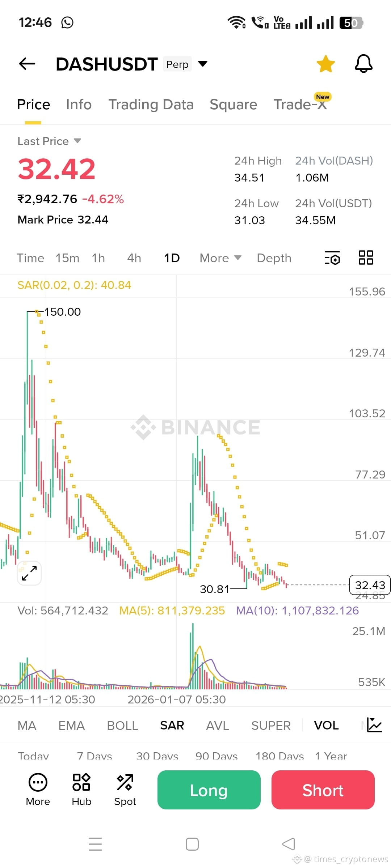Toggle the favorite star for DASHUSDT
The image size is (391, 868).
pos(326,64)
